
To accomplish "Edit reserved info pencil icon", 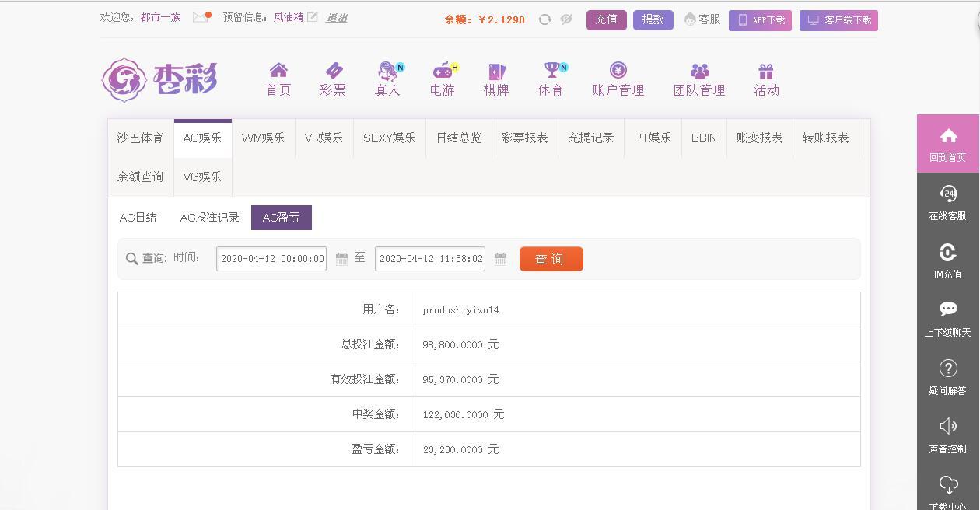I will tap(313, 16).
